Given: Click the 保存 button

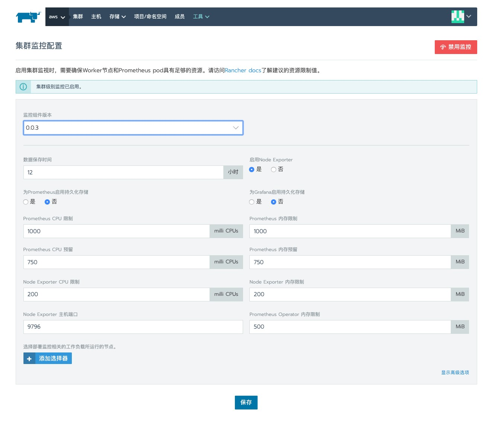Looking at the screenshot, I should click(x=246, y=402).
